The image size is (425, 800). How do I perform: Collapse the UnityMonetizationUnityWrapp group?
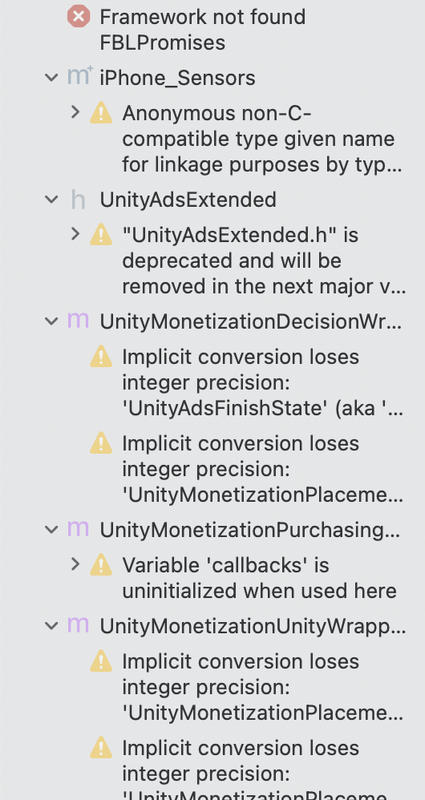[52, 626]
